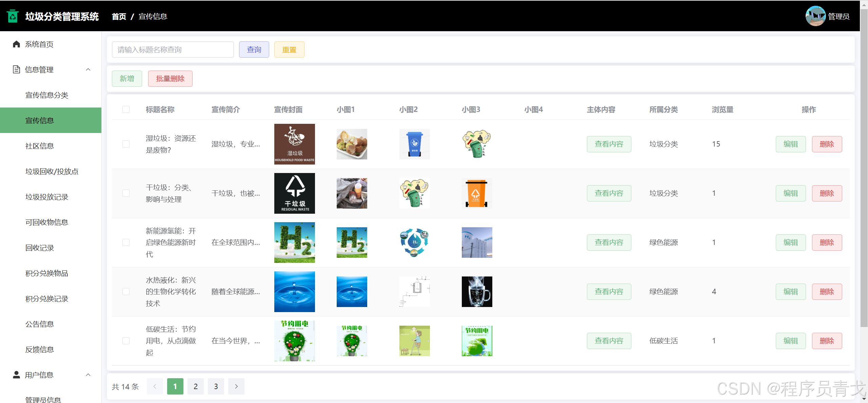Click the green recycle bin logo icon

13,16
